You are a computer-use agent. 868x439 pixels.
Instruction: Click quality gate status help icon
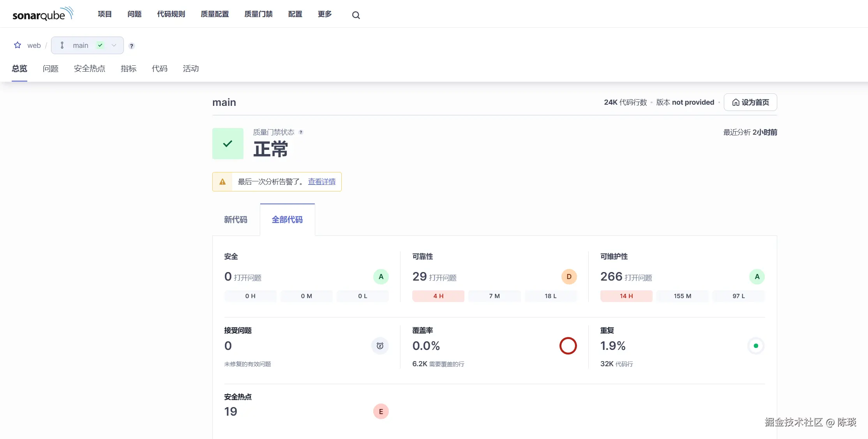click(x=301, y=132)
